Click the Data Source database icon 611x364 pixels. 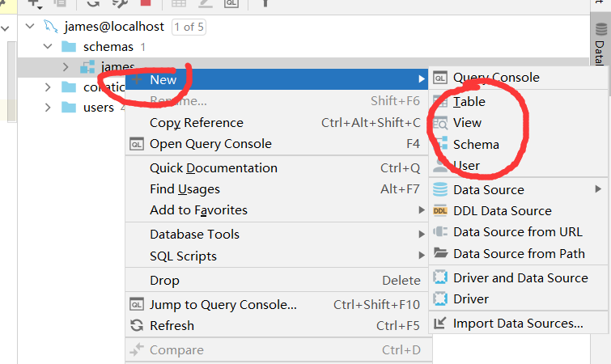[x=440, y=189]
